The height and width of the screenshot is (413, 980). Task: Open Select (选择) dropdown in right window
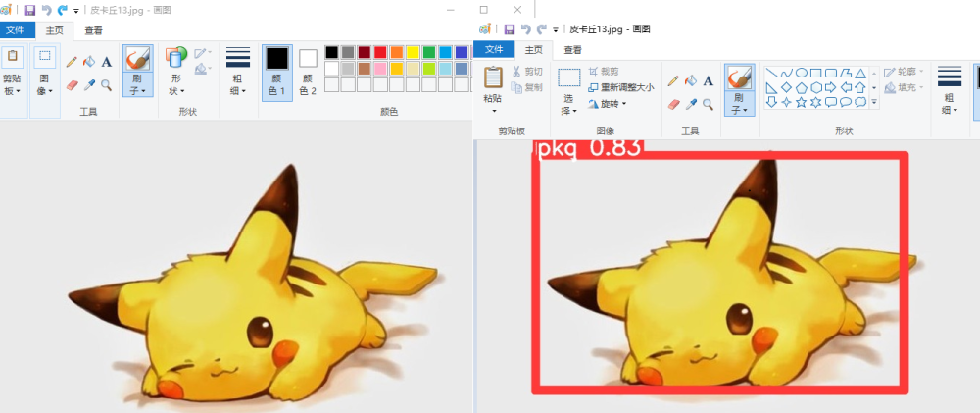pyautogui.click(x=569, y=104)
